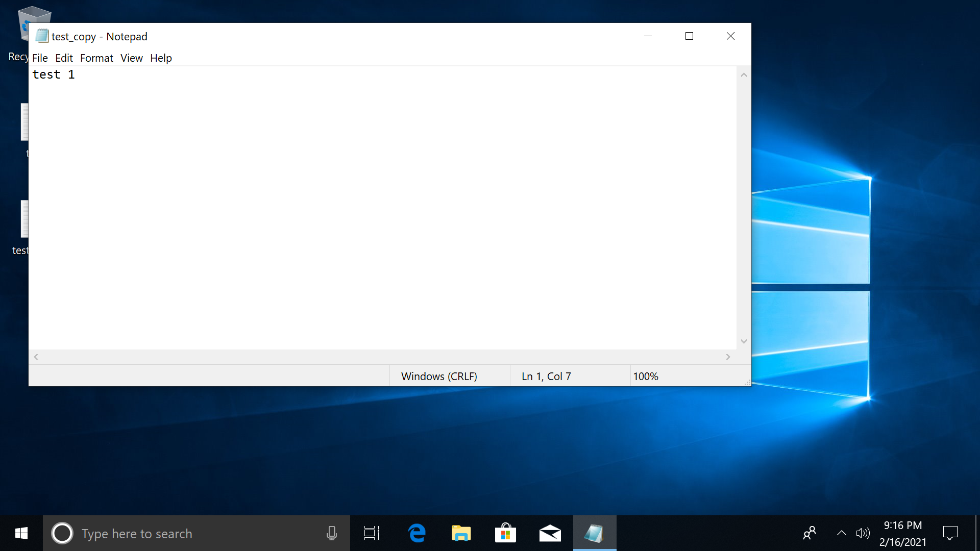Click the 100% zoom indicator
The image size is (980, 551).
point(646,376)
